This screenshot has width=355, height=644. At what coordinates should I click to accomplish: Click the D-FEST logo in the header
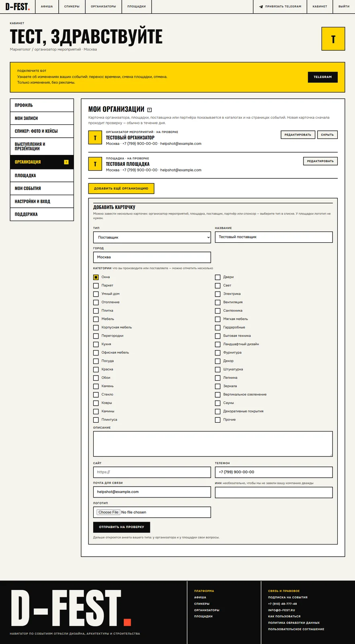coord(17,7)
